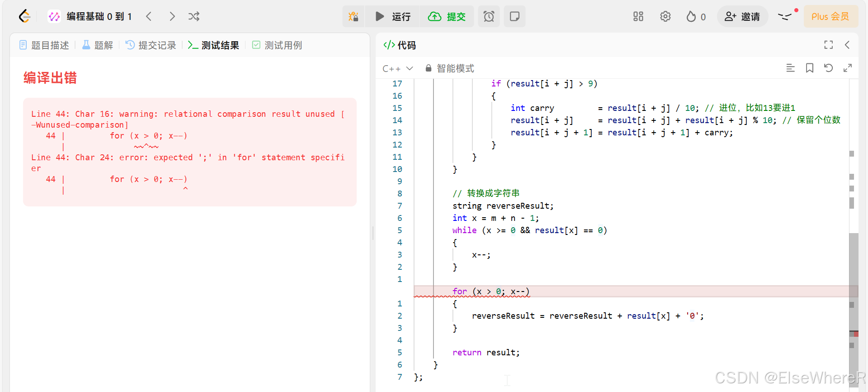Go to previous problem arrow
The width and height of the screenshot is (868, 392).
[149, 17]
